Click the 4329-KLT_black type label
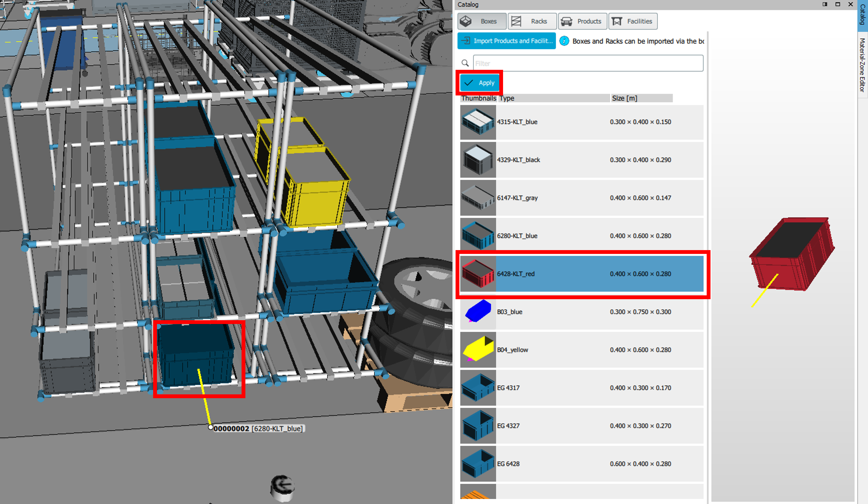The height and width of the screenshot is (504, 868). [518, 160]
